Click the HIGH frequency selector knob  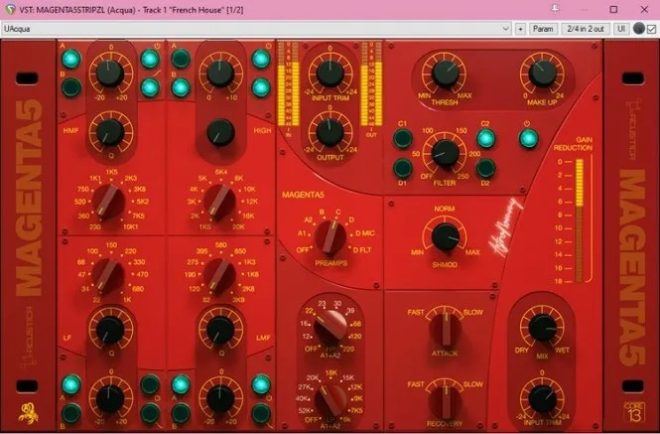219,202
